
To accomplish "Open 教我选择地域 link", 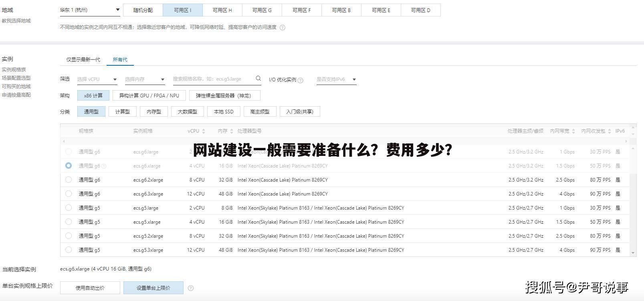I will (16, 21).
